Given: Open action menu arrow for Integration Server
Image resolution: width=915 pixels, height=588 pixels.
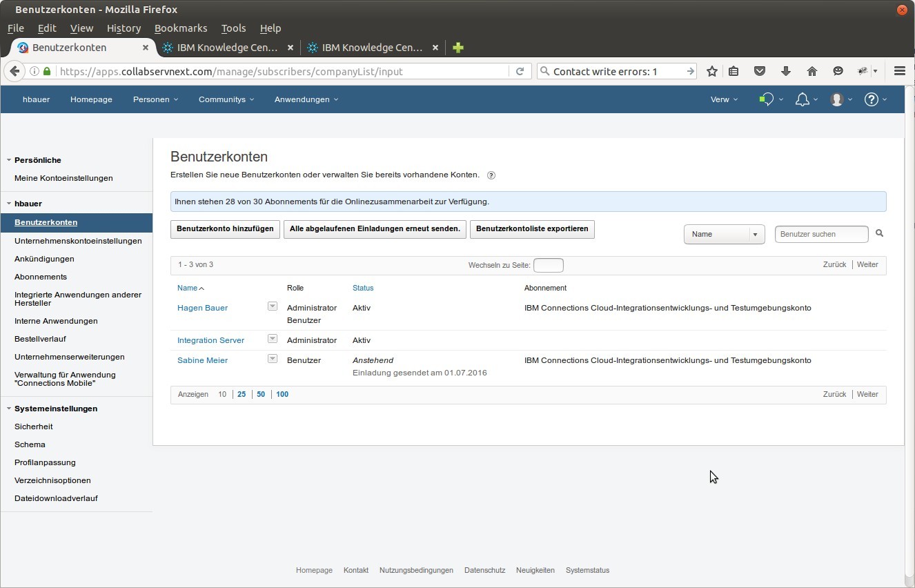Looking at the screenshot, I should 272,338.
